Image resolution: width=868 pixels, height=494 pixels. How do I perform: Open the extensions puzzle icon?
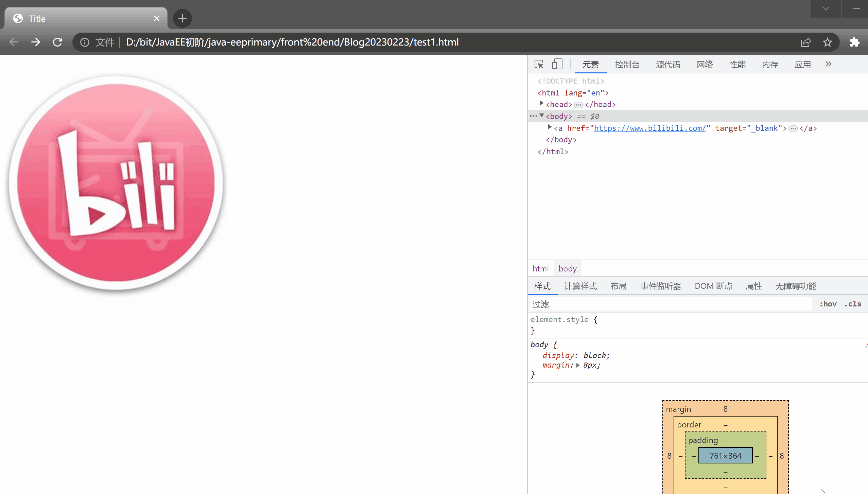[855, 42]
